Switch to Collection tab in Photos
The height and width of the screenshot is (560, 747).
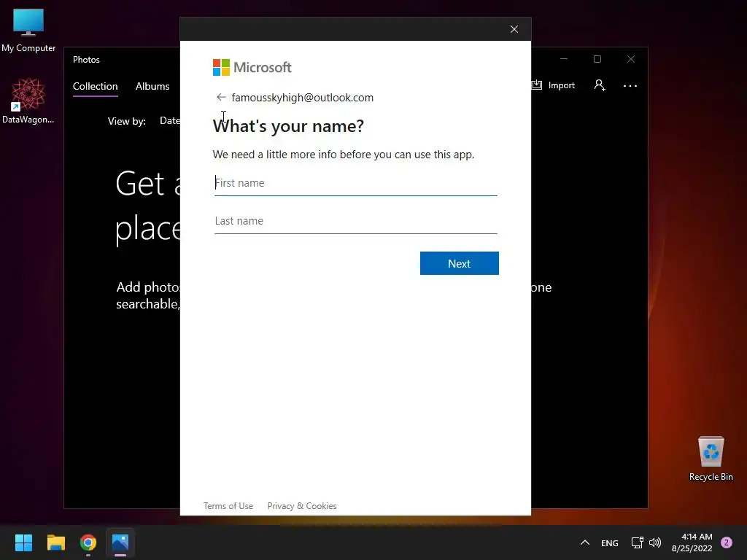(x=96, y=86)
